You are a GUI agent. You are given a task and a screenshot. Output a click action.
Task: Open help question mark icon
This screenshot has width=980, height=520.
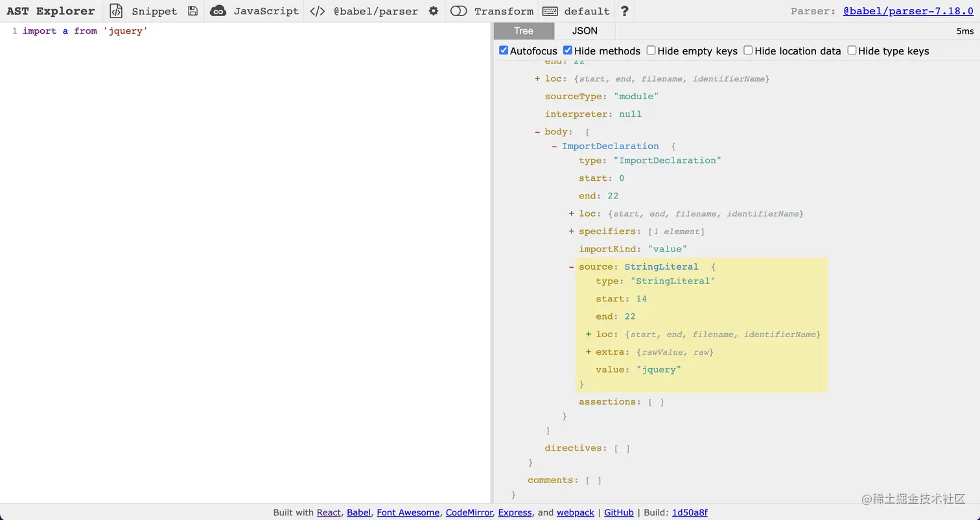point(624,11)
